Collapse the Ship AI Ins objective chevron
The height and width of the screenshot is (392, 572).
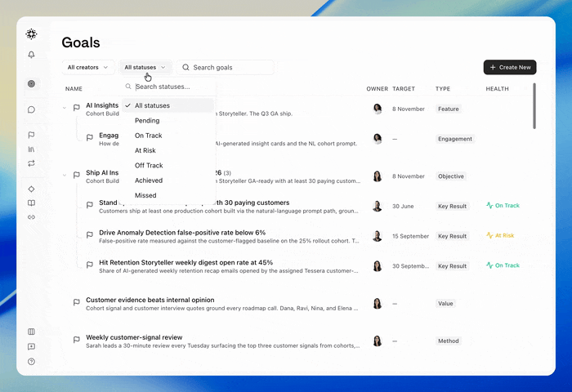click(x=65, y=175)
